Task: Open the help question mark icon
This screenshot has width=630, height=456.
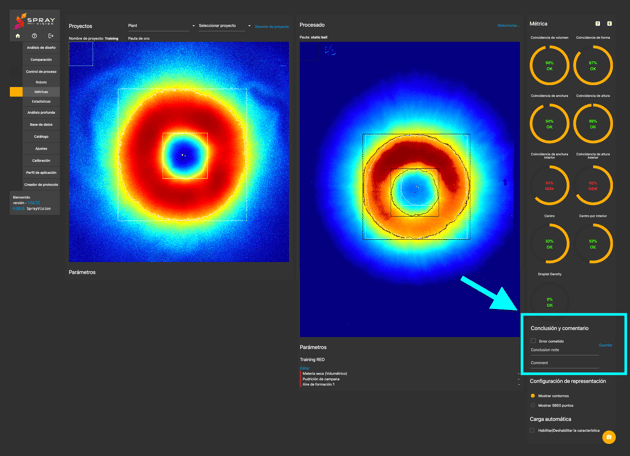Action: click(x=34, y=36)
